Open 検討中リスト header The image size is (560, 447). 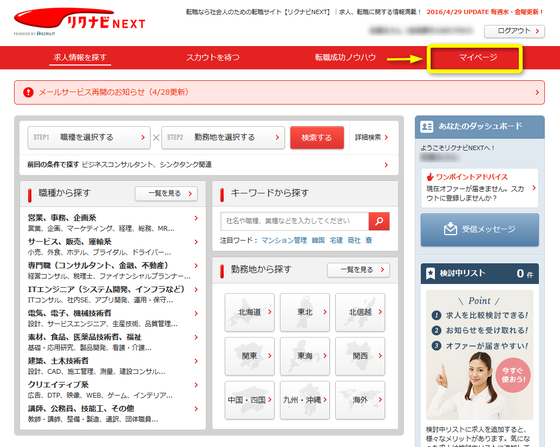[x=480, y=274]
